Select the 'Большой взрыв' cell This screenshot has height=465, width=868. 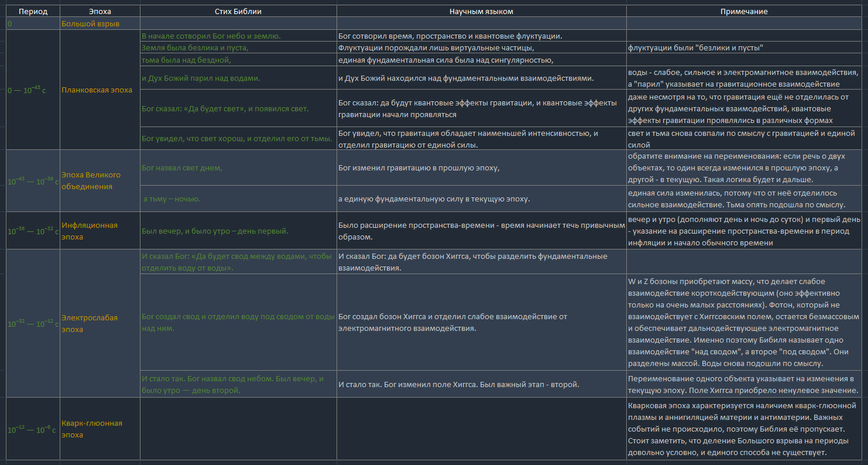[100, 23]
